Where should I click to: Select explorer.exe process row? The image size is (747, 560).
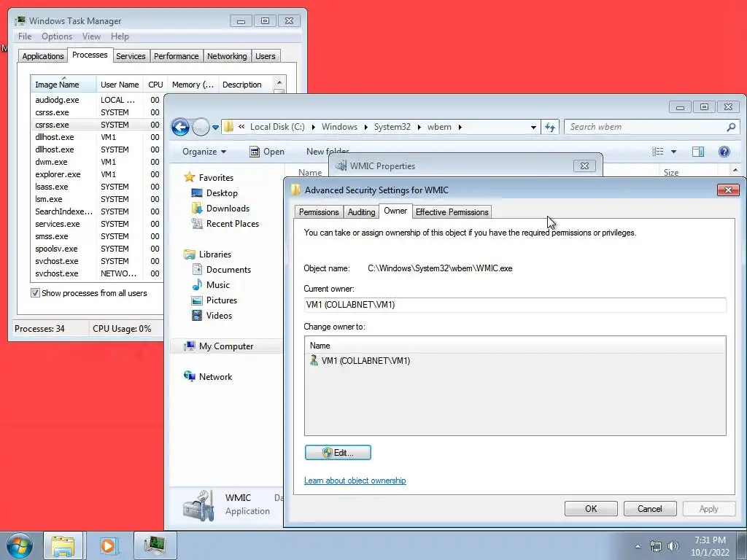click(97, 174)
